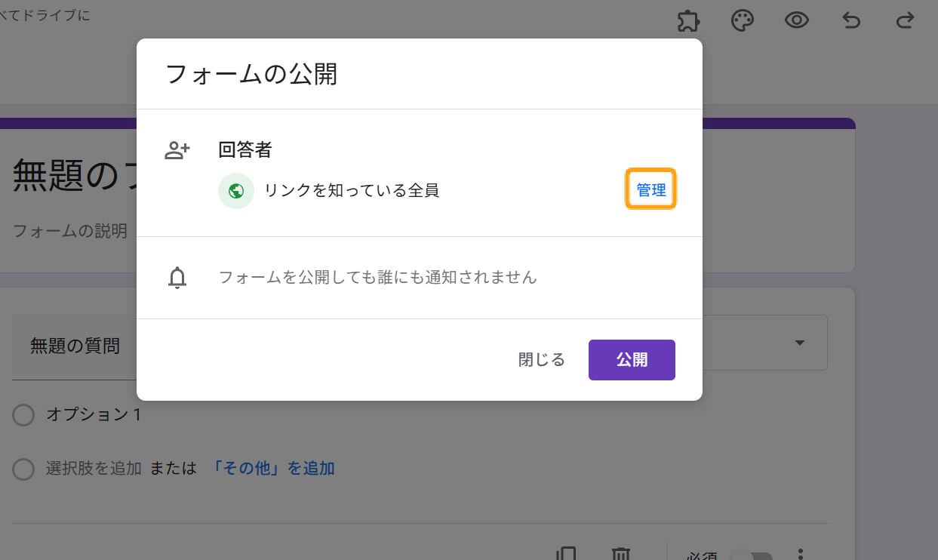
Task: Click the 無題の質問 question title field
Action: point(75,346)
